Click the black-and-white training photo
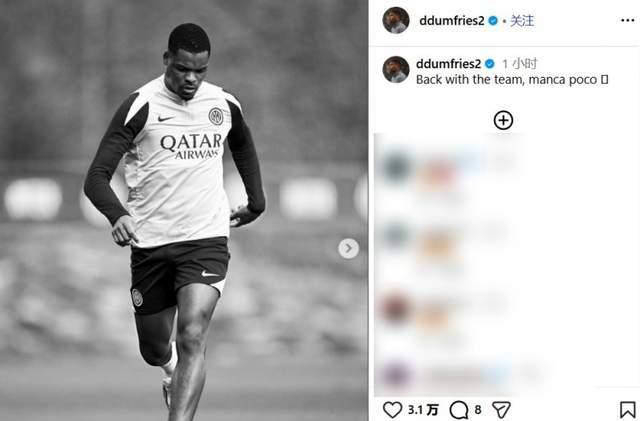 click(x=184, y=210)
